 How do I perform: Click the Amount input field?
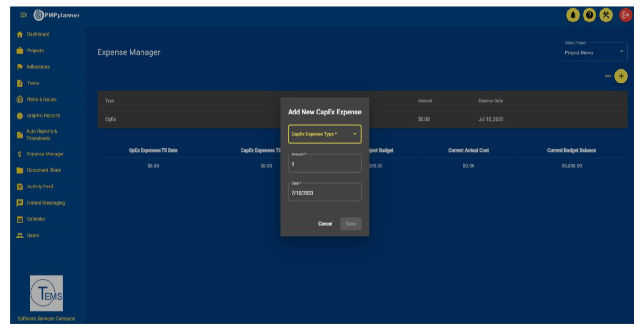[324, 164]
